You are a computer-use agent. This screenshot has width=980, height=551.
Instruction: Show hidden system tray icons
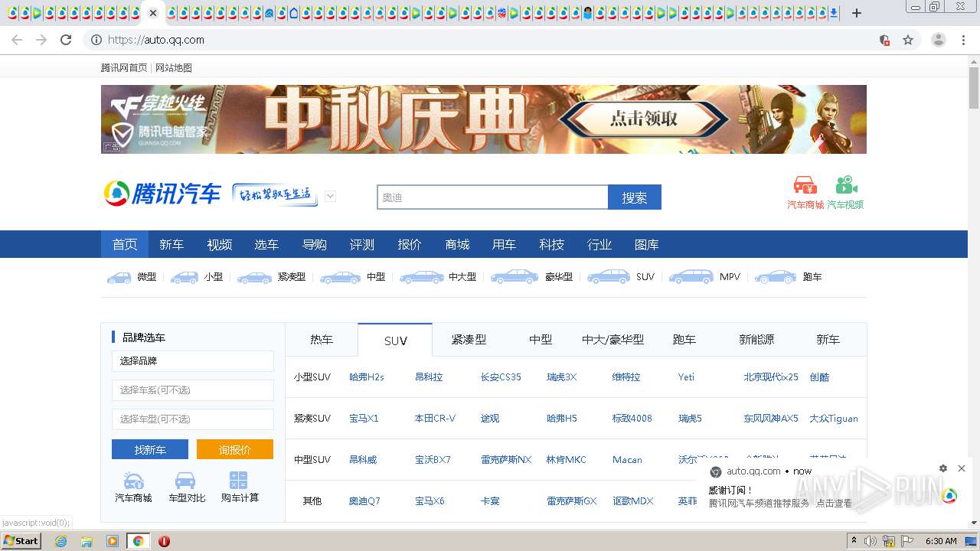click(854, 541)
